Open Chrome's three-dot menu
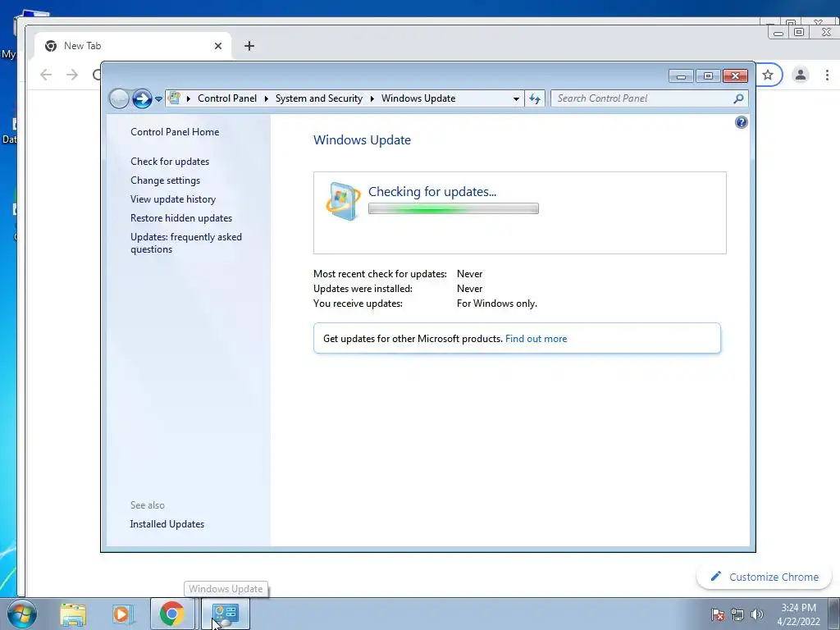 point(827,75)
